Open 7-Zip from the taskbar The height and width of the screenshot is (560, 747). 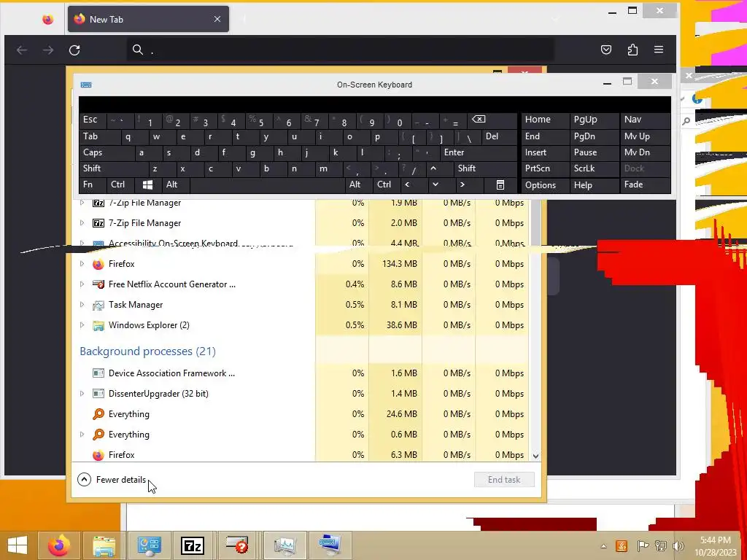193,545
